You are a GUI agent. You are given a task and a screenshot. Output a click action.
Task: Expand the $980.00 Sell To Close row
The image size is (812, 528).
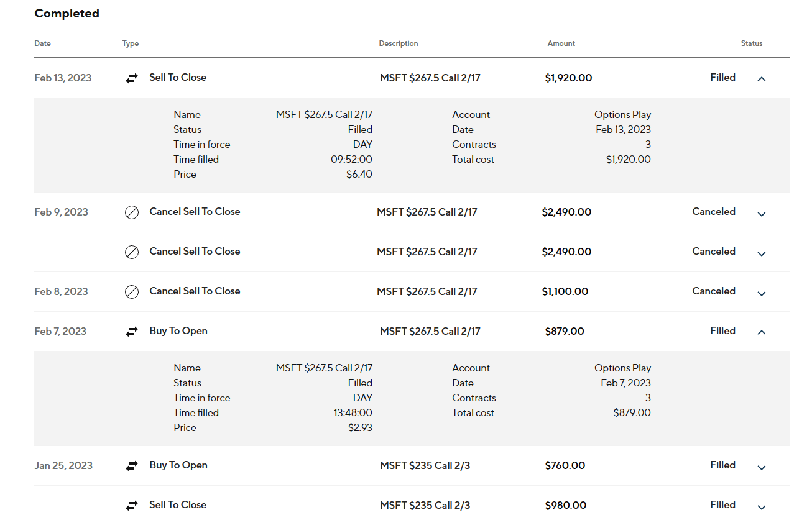coord(762,507)
